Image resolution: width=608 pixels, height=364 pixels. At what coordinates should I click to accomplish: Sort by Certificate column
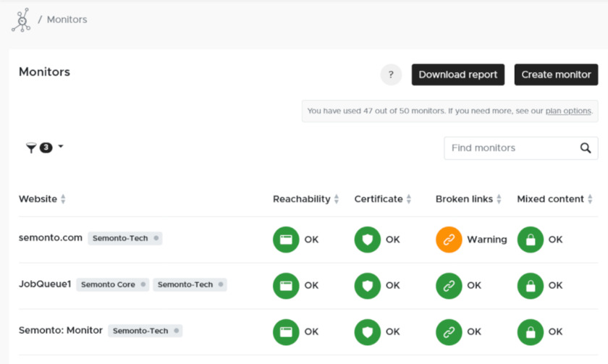point(383,199)
